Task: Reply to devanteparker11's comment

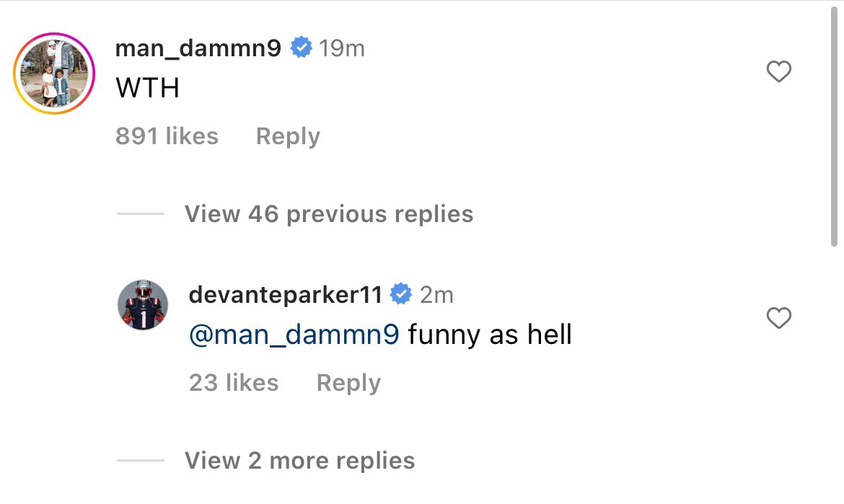Action: pyautogui.click(x=348, y=383)
